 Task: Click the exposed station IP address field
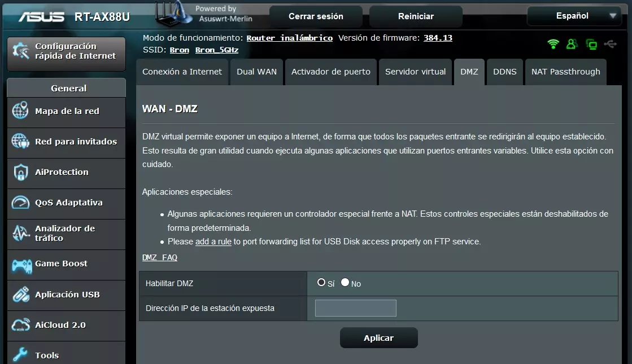[x=355, y=308]
